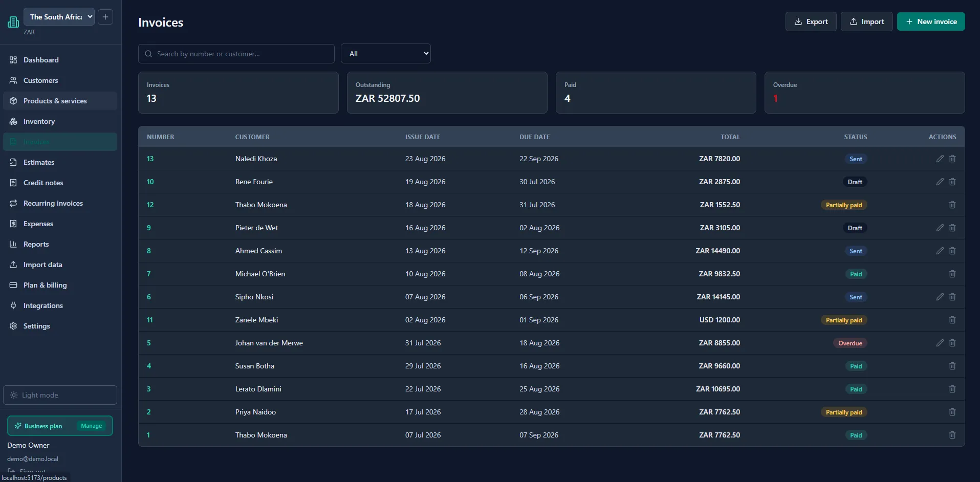This screenshot has height=482, width=980.
Task: Delete invoice 13 with trash icon
Action: pos(952,159)
